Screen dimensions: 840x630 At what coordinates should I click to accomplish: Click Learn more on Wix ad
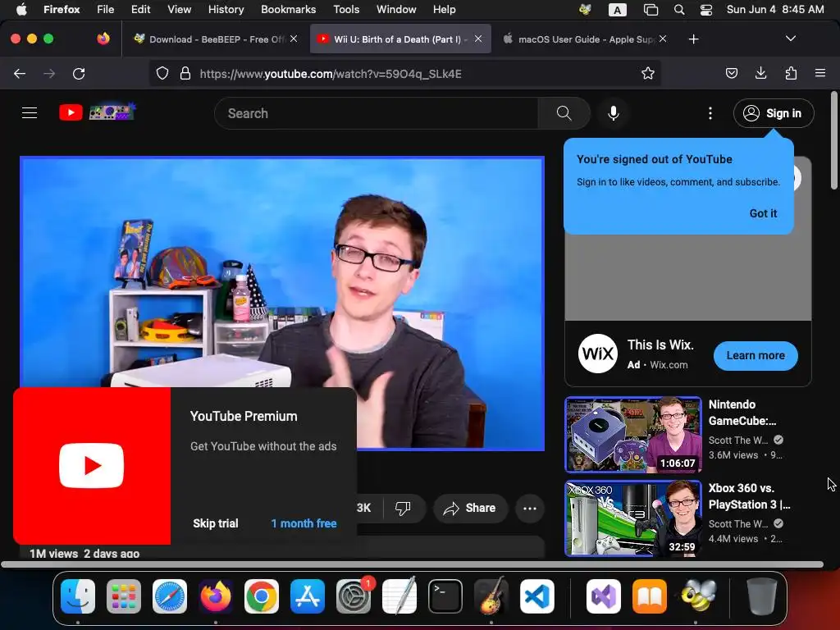pos(756,356)
